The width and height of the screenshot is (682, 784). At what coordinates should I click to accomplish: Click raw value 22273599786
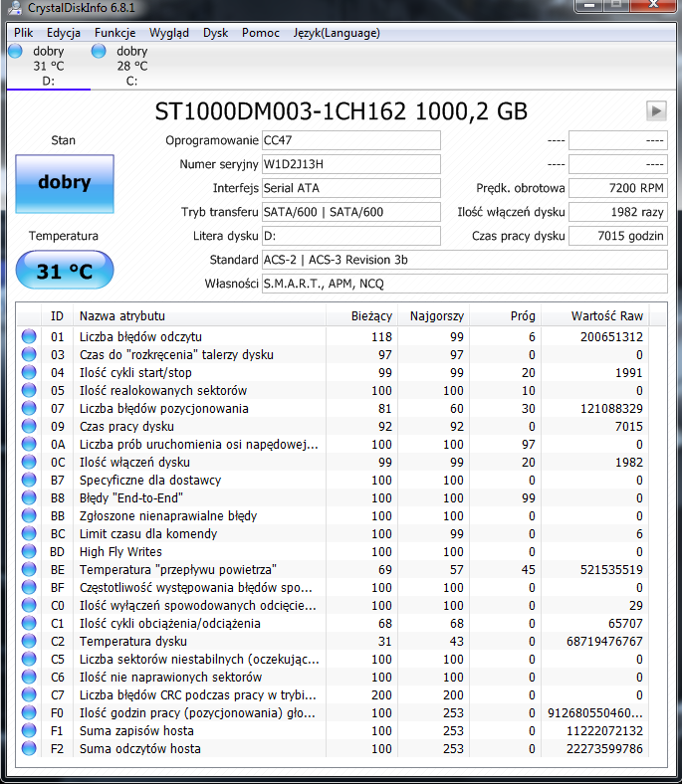click(604, 748)
